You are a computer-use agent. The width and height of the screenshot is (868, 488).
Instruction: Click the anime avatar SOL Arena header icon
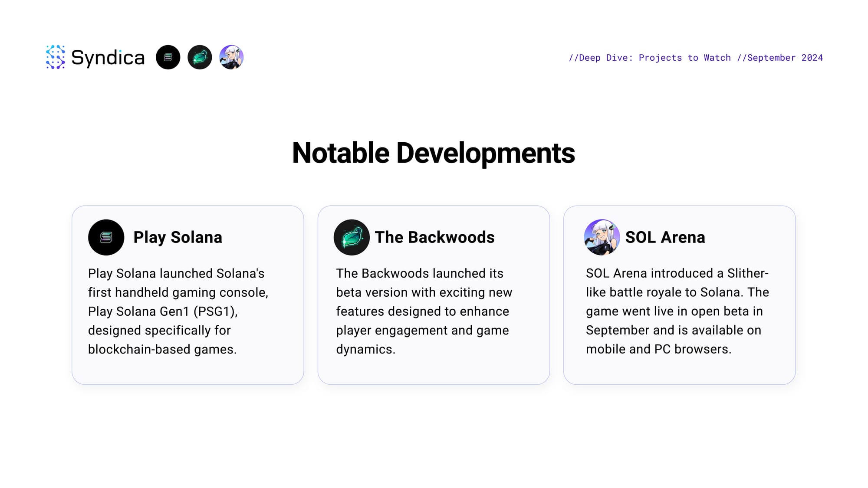pos(231,57)
